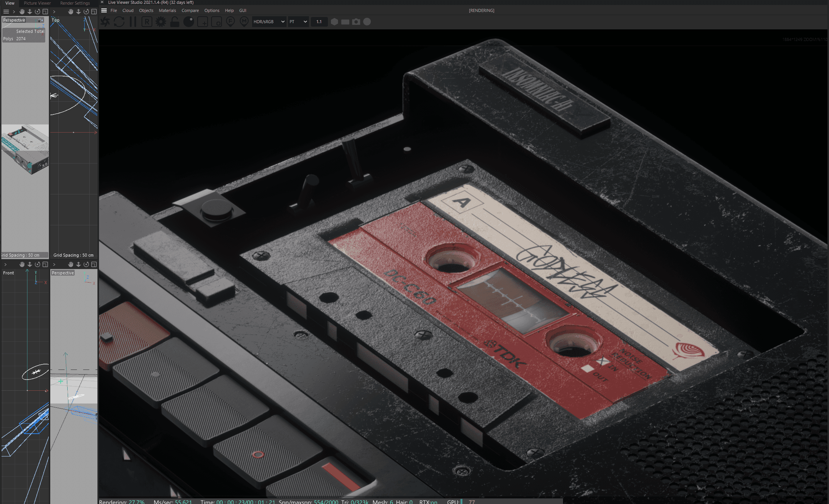Restart the render with the circular-arrows icon

pyautogui.click(x=119, y=22)
